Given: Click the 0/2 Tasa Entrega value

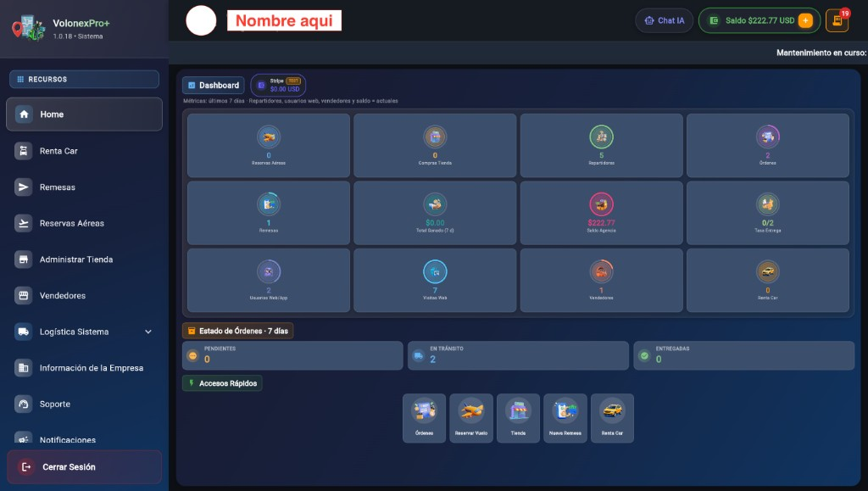Looking at the screenshot, I should click(767, 222).
